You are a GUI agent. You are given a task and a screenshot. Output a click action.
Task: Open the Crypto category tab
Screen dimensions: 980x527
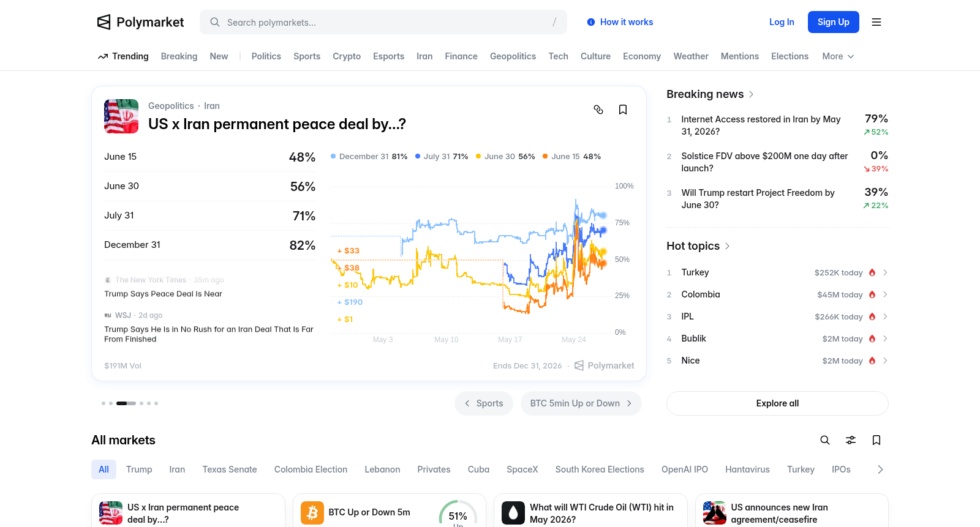coord(347,56)
